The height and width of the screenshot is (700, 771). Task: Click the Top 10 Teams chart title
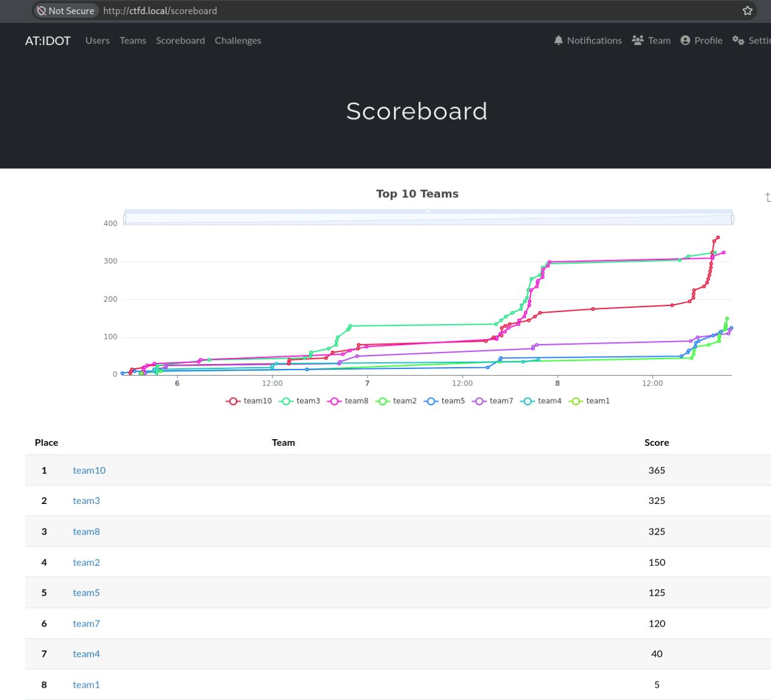click(x=417, y=194)
